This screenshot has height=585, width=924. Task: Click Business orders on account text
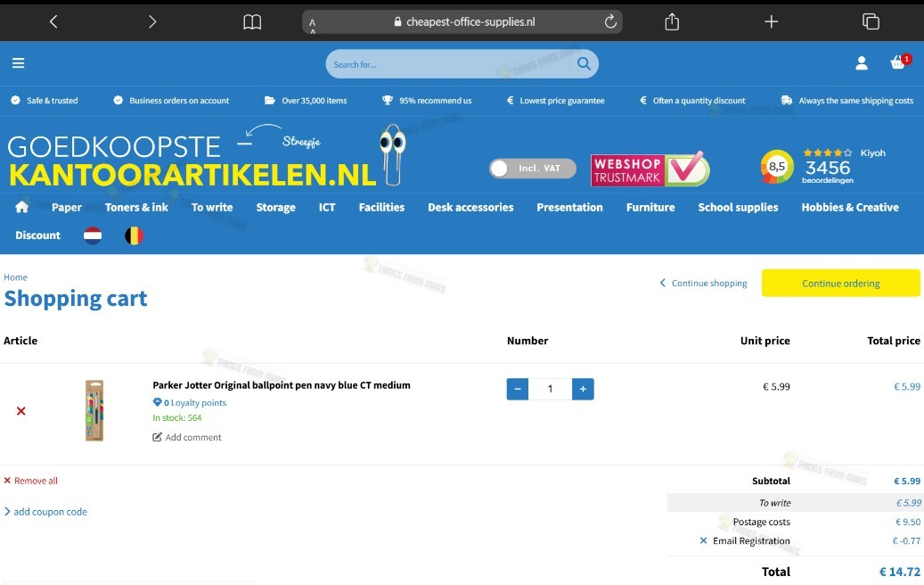pyautogui.click(x=179, y=101)
